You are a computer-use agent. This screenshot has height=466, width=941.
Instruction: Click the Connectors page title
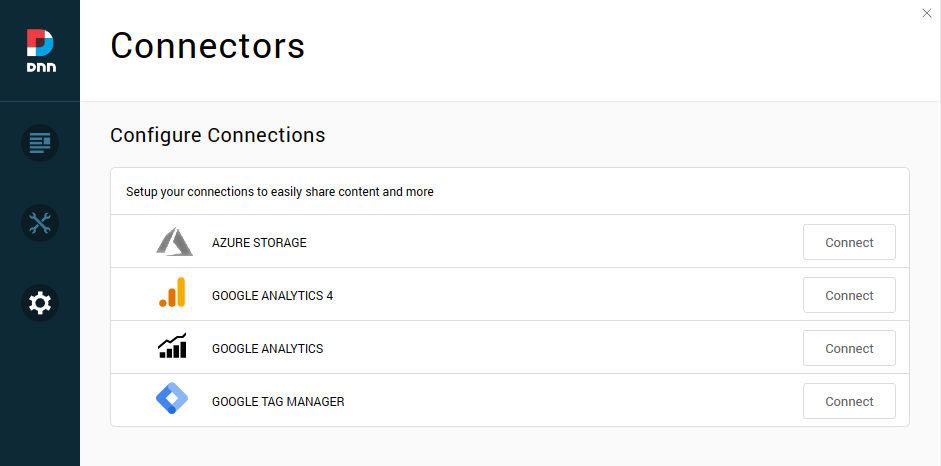tap(207, 46)
